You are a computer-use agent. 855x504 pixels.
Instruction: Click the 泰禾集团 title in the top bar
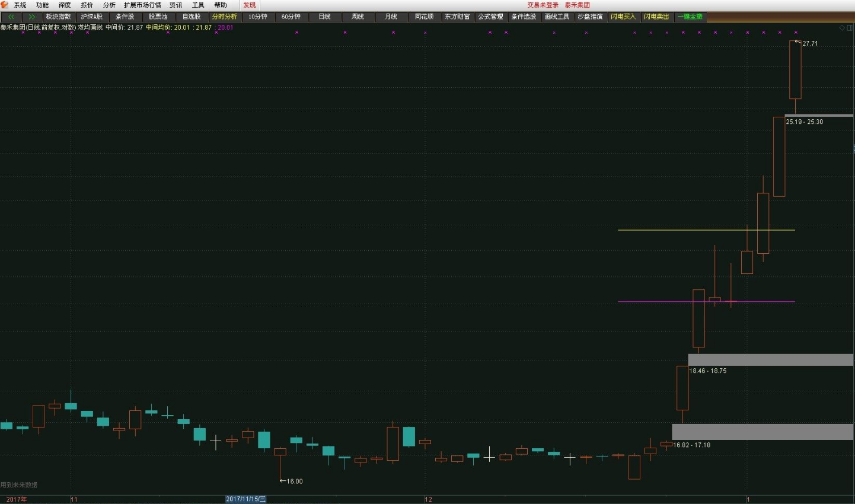pos(578,5)
